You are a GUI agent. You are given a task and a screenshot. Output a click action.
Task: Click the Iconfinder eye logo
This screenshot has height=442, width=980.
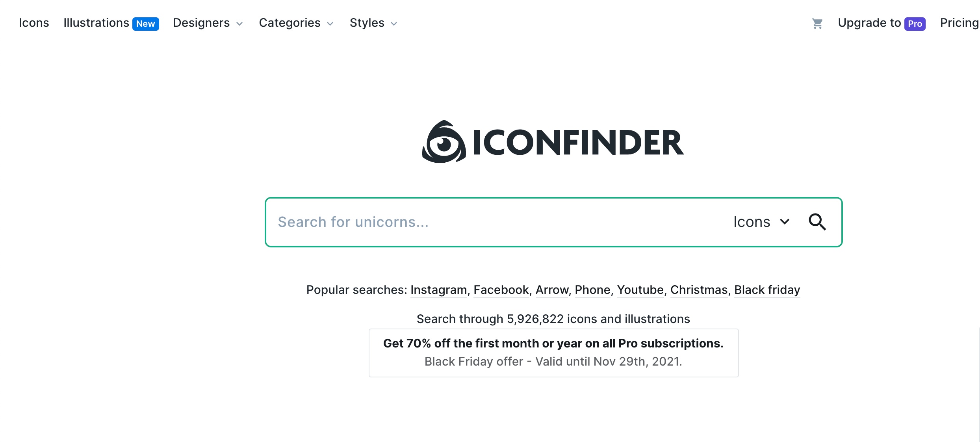[x=444, y=142]
